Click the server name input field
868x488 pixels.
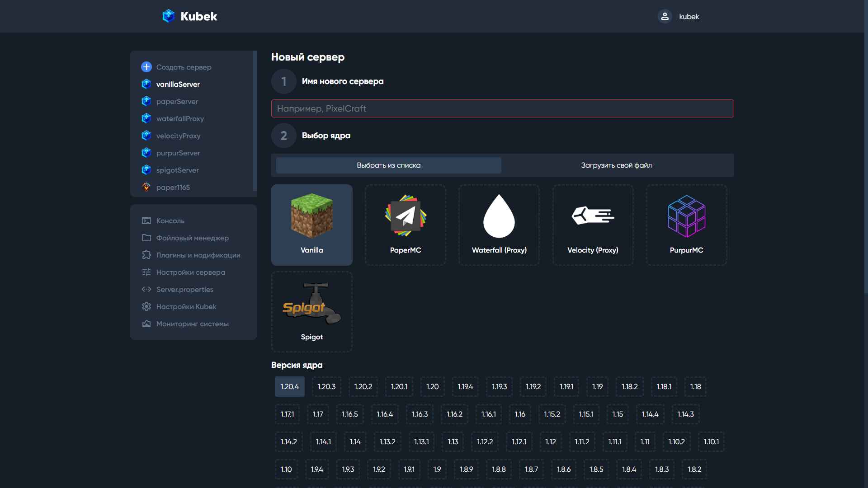502,108
